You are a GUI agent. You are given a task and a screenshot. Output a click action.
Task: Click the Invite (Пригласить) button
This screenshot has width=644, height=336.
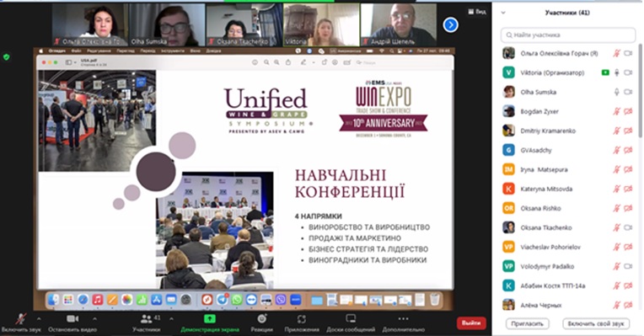[x=527, y=323]
